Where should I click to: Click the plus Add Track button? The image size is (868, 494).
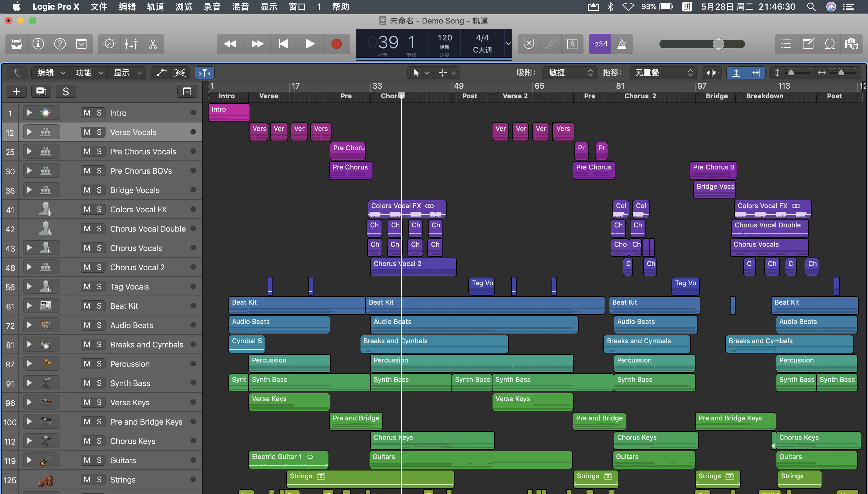pyautogui.click(x=17, y=92)
